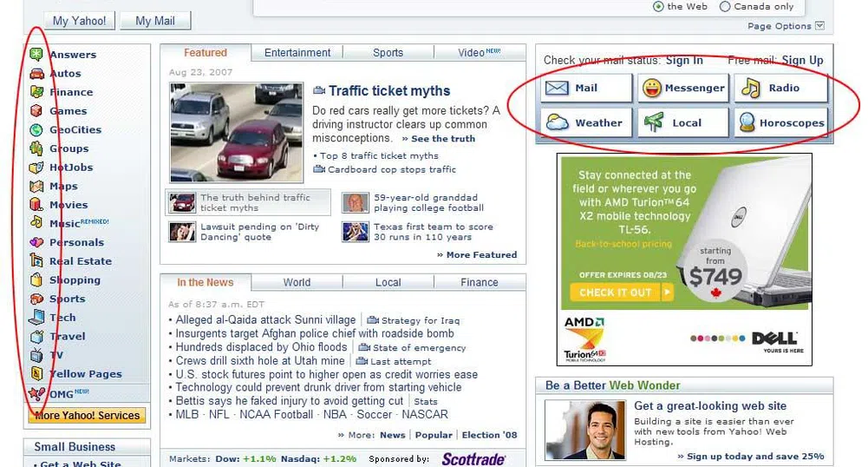Open the HotJobs icon
The width and height of the screenshot is (868, 467).
point(36,168)
